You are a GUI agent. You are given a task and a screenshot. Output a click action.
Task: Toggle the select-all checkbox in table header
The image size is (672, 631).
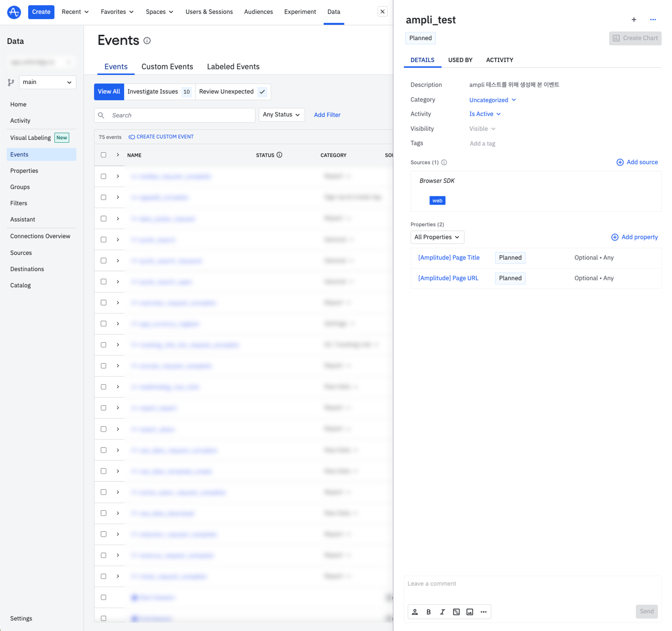104,155
